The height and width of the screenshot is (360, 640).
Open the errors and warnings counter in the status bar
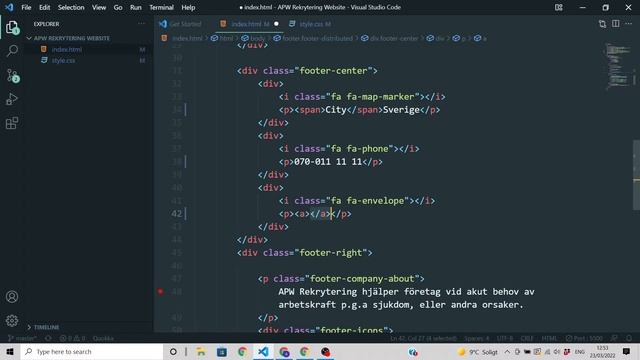(72, 338)
